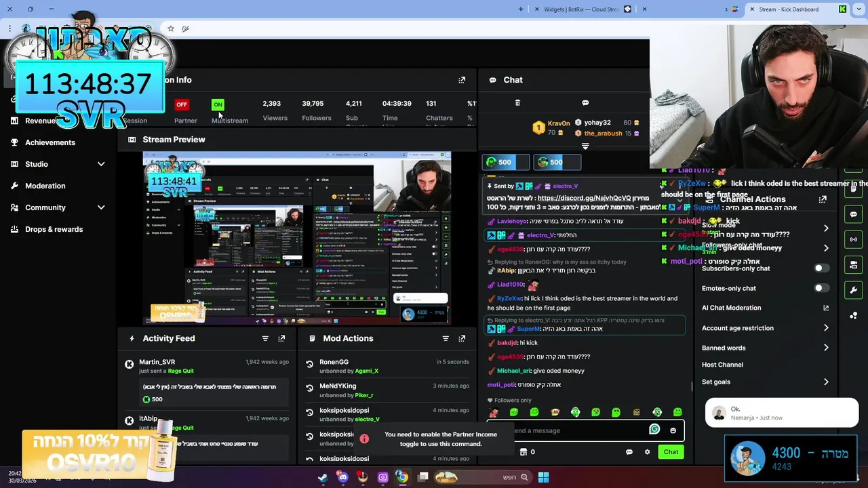Expand the Community sidebar menu

tap(101, 207)
